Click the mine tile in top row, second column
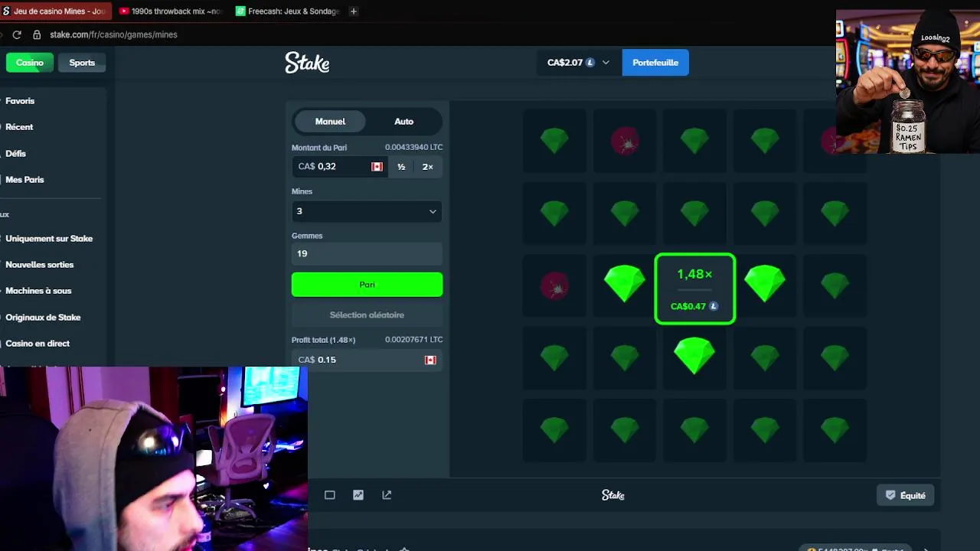980x551 pixels. [625, 141]
